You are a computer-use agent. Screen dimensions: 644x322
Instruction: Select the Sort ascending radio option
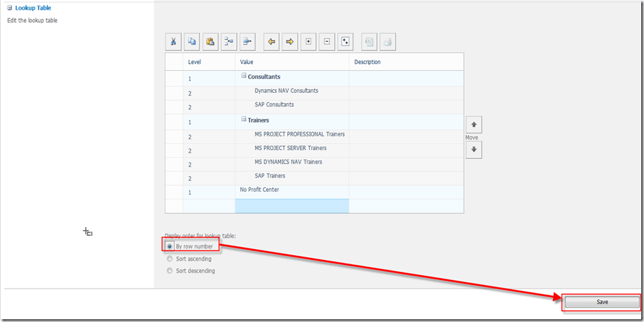pos(169,259)
